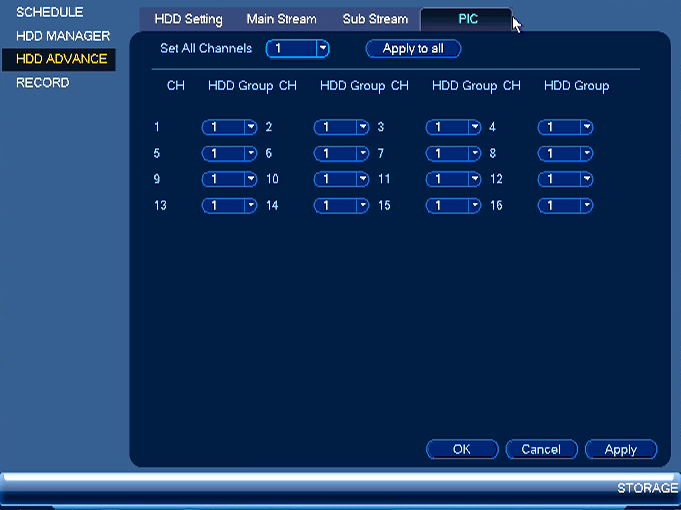Open the Set All Channels dropdown
The width and height of the screenshot is (681, 510).
[298, 49]
